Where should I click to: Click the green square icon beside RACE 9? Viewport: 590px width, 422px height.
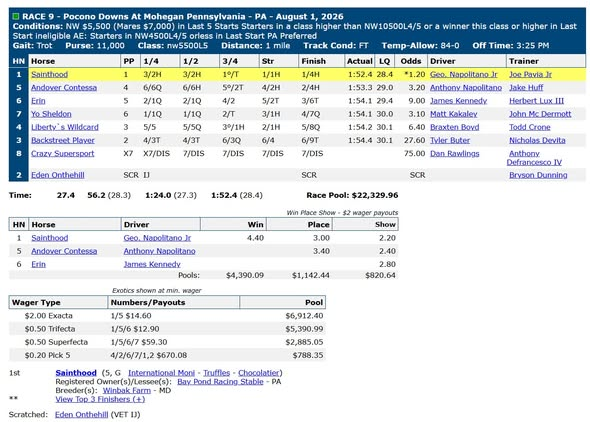point(15,17)
